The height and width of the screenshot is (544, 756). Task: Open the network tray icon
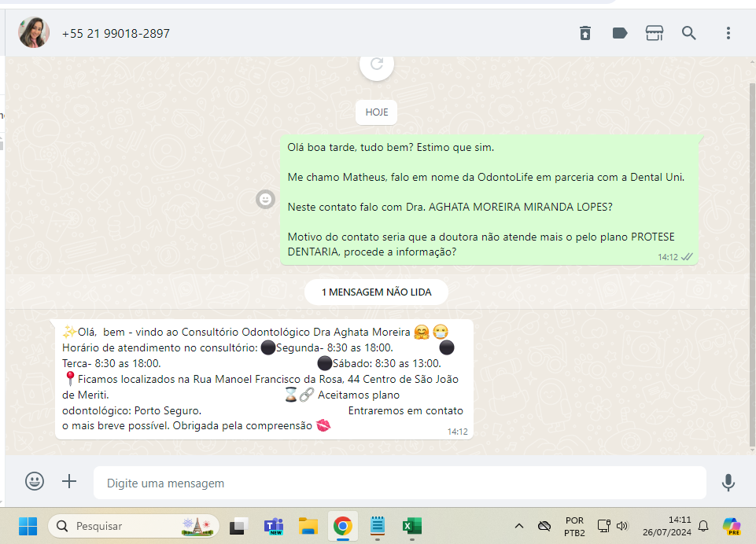pyautogui.click(x=603, y=526)
